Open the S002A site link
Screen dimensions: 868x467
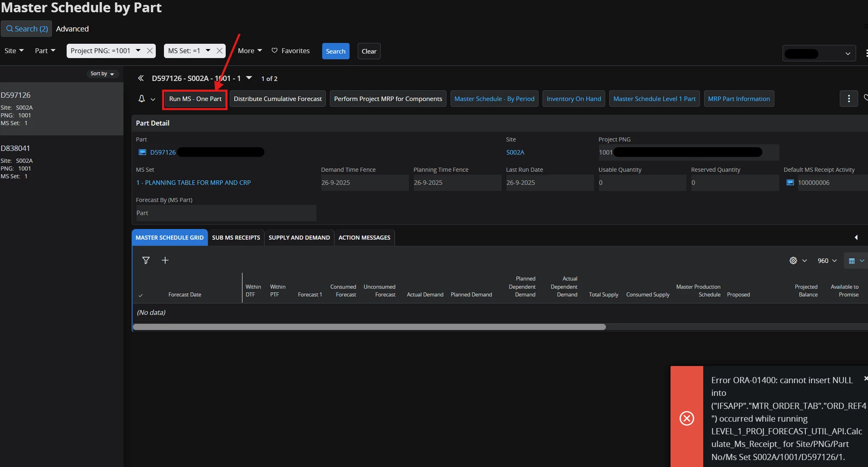pos(515,152)
